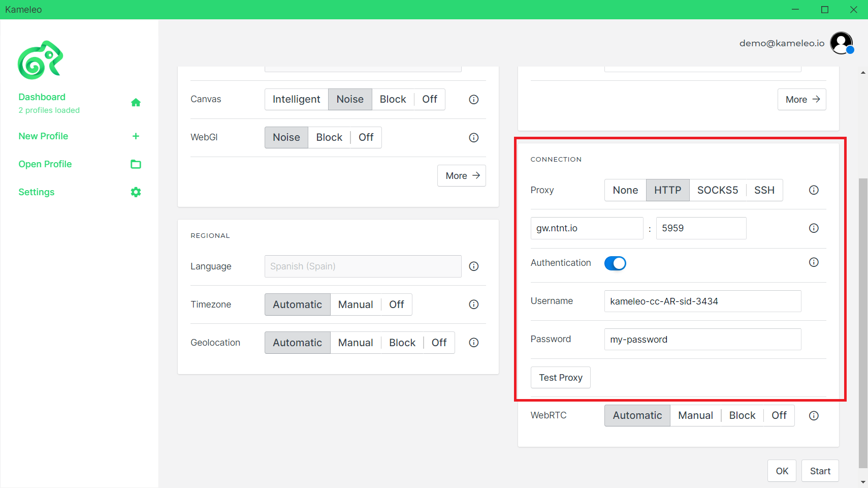Select SSH proxy type
This screenshot has height=488, width=868.
point(764,190)
